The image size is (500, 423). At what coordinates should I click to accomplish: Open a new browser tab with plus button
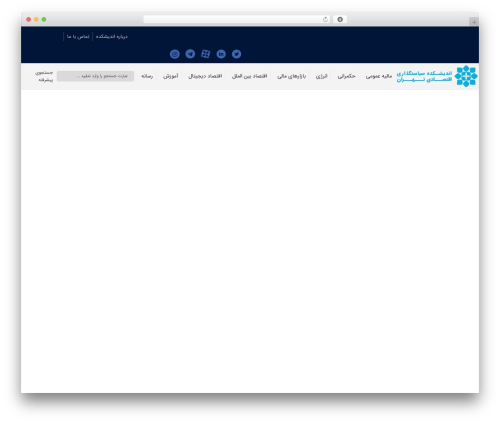(x=474, y=22)
